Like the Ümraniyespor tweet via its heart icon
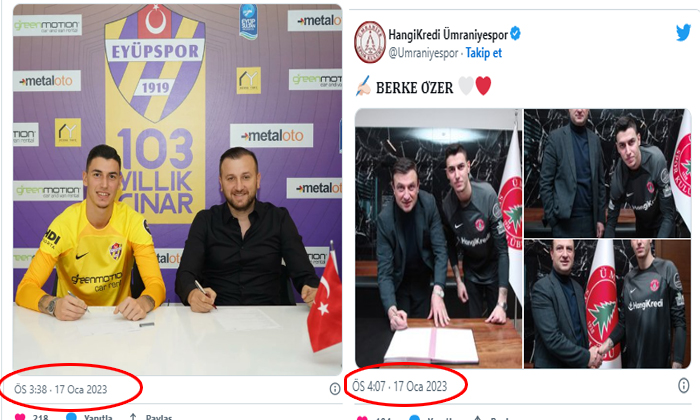The width and height of the screenshot is (700, 420). pyautogui.click(x=362, y=418)
